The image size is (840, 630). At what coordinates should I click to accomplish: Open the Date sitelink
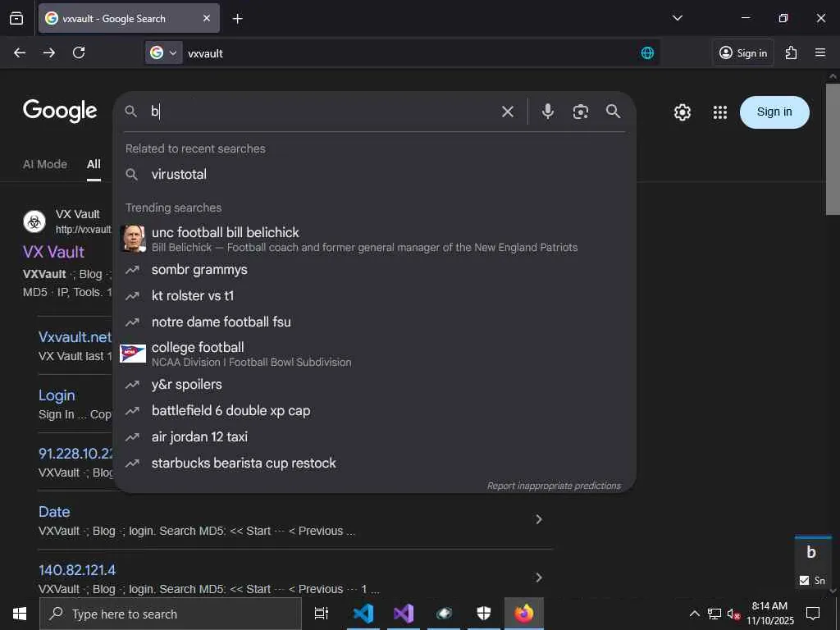54,512
